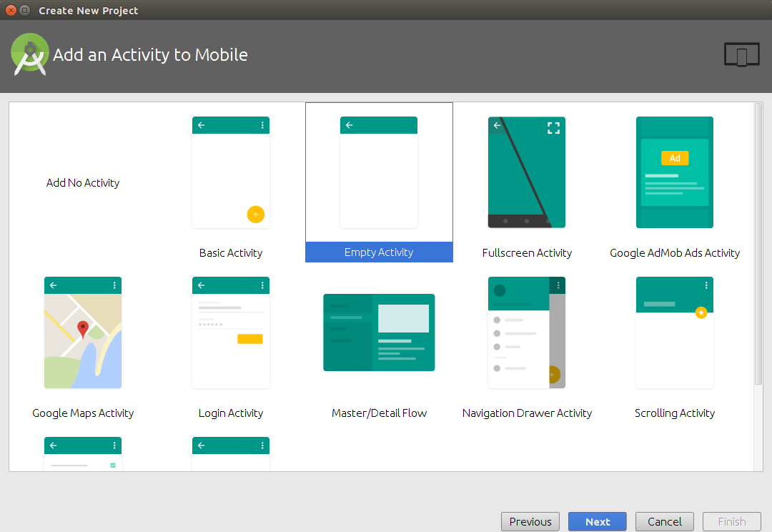The image size is (772, 532).
Task: Select the Empty Activity template
Action: (x=379, y=182)
